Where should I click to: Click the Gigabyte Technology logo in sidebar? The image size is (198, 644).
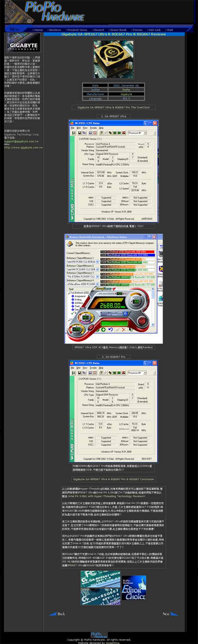[x=23, y=43]
